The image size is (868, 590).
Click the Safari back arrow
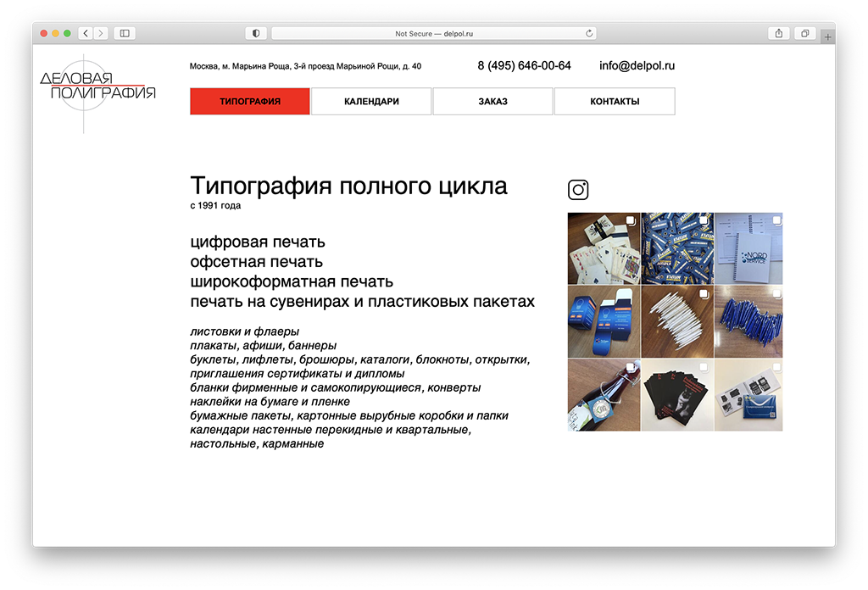86,33
